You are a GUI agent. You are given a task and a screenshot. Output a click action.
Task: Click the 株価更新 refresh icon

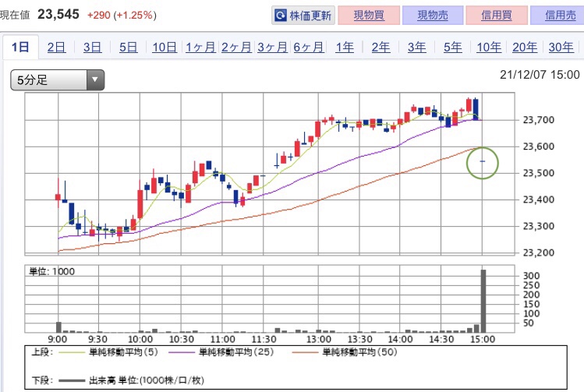(280, 16)
